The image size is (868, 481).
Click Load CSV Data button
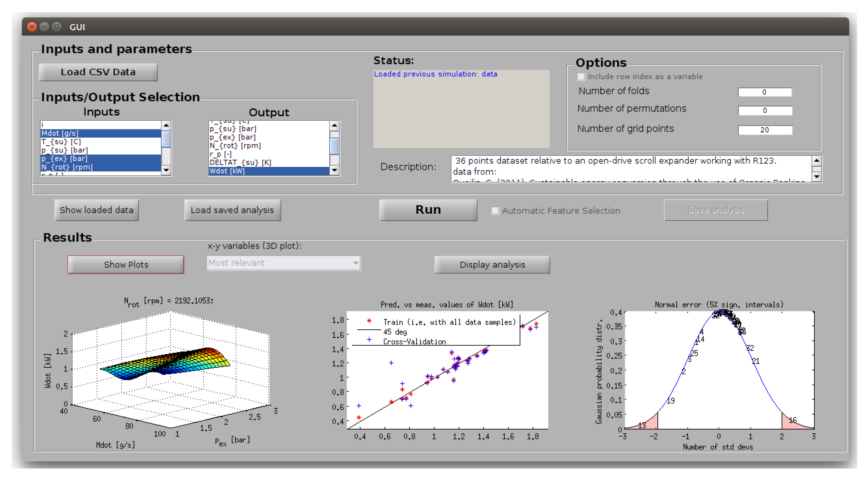(98, 72)
